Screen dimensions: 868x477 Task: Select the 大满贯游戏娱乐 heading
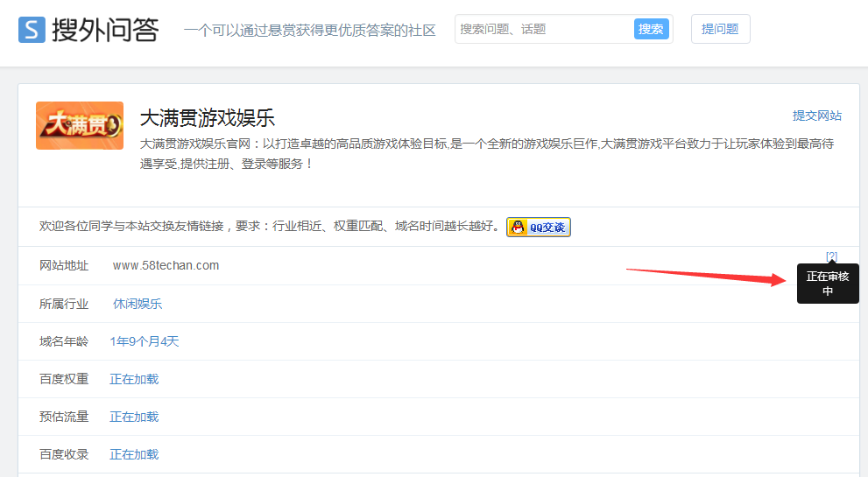pos(208,118)
